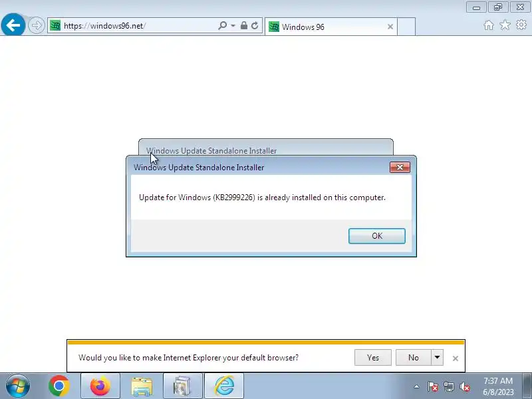Open Favorites star icon
Screen dimensions: 532x399
505,25
